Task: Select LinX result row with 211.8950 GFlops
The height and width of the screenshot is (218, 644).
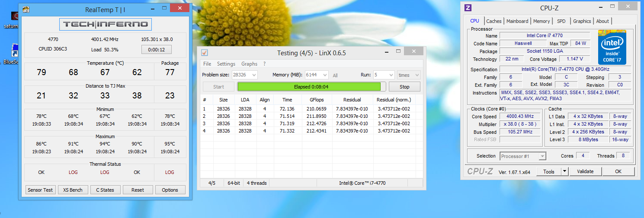Action: click(311, 116)
